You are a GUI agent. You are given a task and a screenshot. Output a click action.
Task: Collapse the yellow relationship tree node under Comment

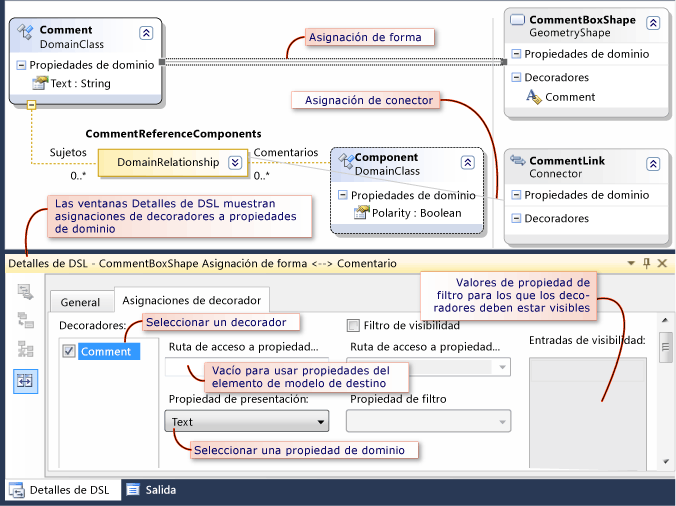(31, 105)
